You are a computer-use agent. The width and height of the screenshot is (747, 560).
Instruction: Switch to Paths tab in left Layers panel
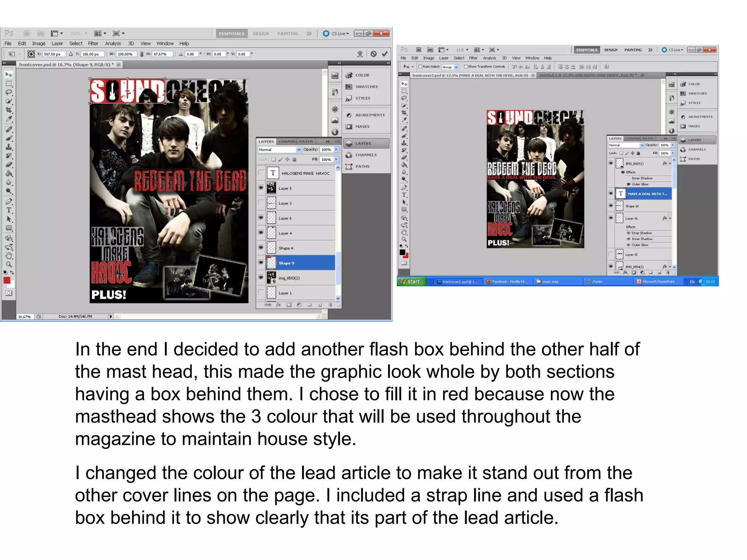coord(306,141)
